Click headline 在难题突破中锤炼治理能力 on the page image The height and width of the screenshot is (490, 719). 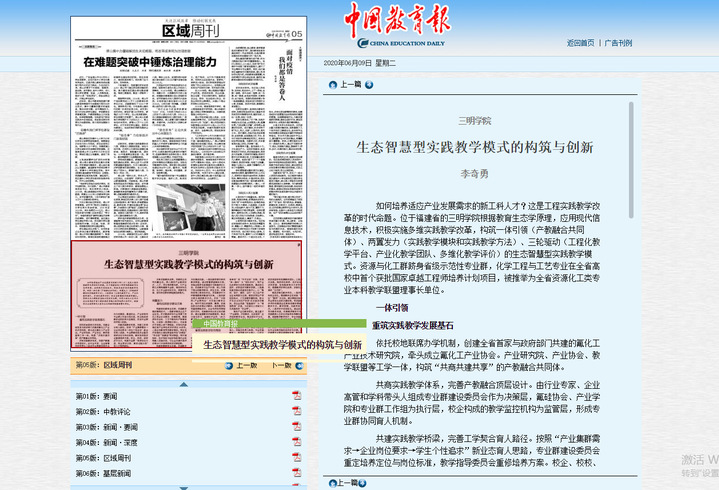tap(150, 62)
